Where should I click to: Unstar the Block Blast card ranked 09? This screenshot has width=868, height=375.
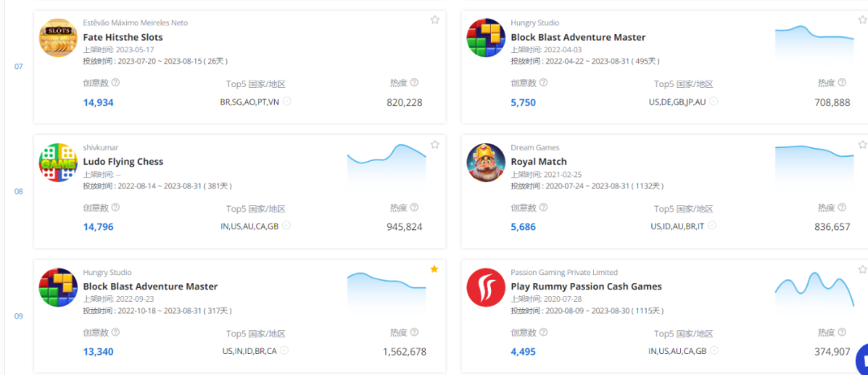point(435,270)
